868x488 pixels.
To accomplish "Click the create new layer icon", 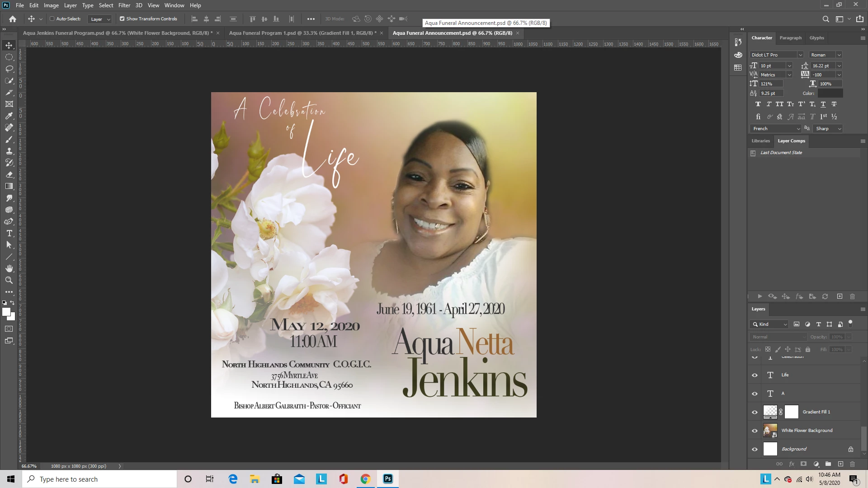I will click(x=840, y=464).
